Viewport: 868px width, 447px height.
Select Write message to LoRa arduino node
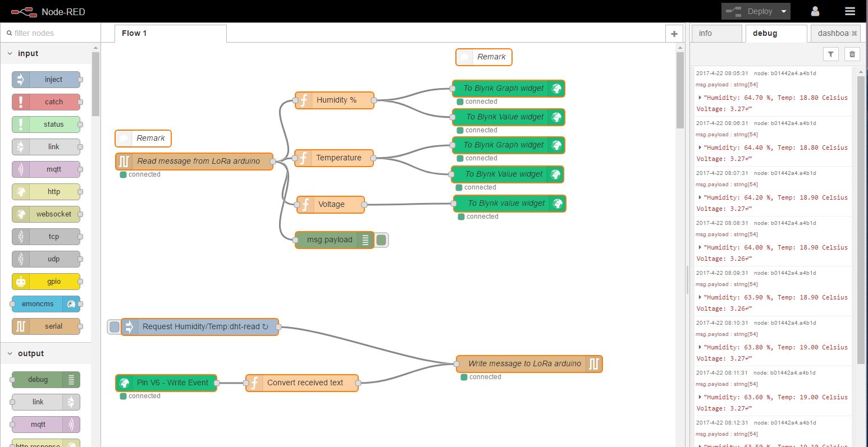(529, 364)
